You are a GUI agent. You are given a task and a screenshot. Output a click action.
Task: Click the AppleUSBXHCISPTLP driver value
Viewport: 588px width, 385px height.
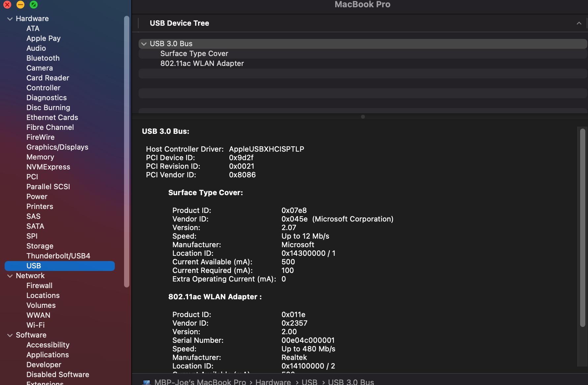click(267, 149)
